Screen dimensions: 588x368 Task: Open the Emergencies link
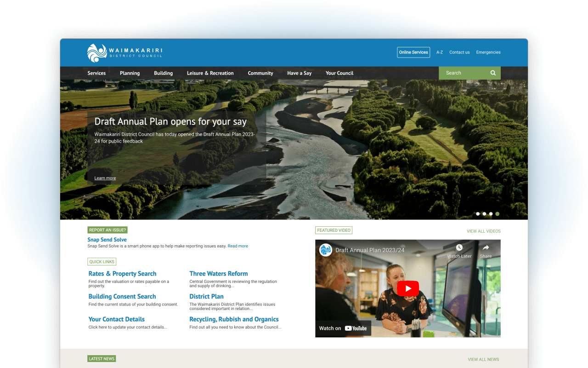pyautogui.click(x=488, y=52)
